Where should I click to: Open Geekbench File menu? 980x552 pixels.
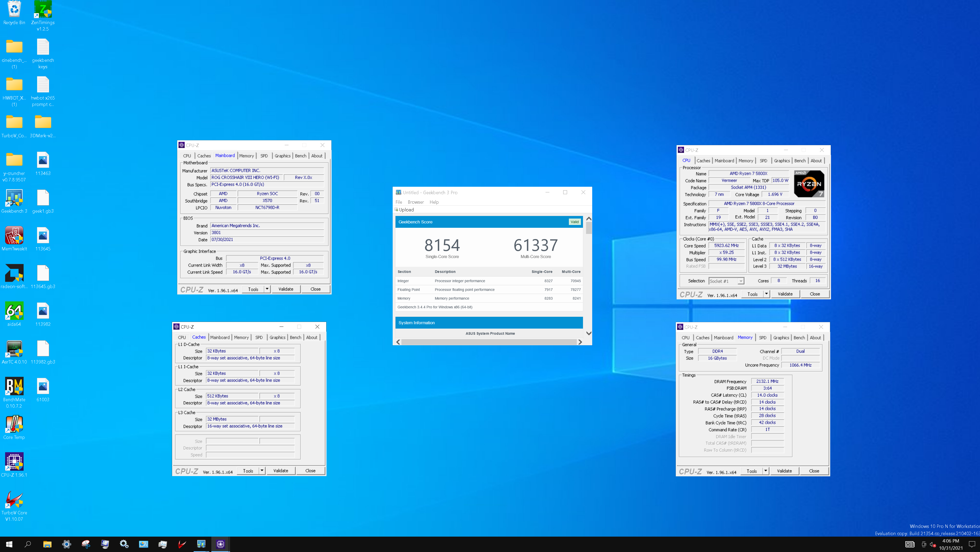point(399,202)
